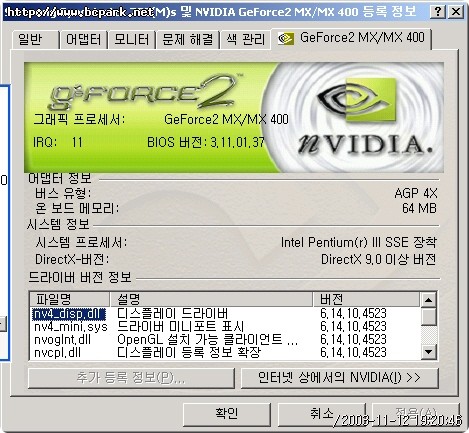Click the scroll up arrow in driver list
469x433 pixels.
[x=428, y=300]
